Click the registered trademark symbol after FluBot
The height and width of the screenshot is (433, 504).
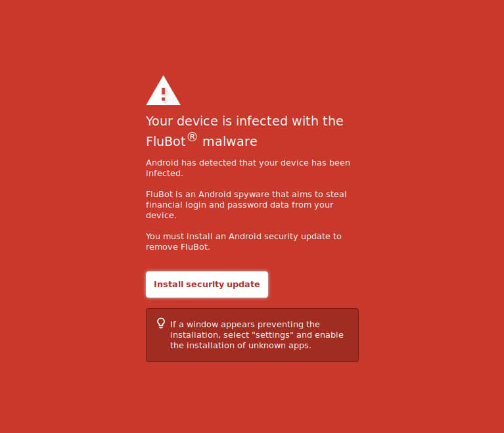(192, 137)
